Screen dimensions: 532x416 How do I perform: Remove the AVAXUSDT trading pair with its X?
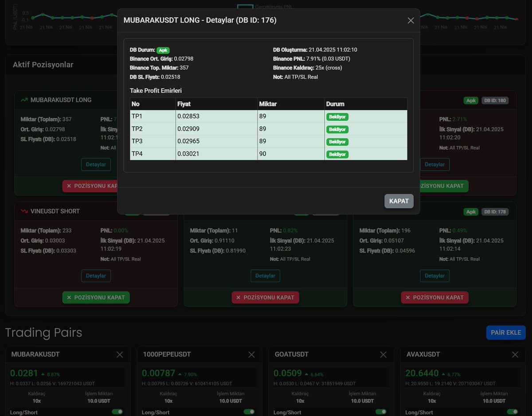click(x=515, y=354)
